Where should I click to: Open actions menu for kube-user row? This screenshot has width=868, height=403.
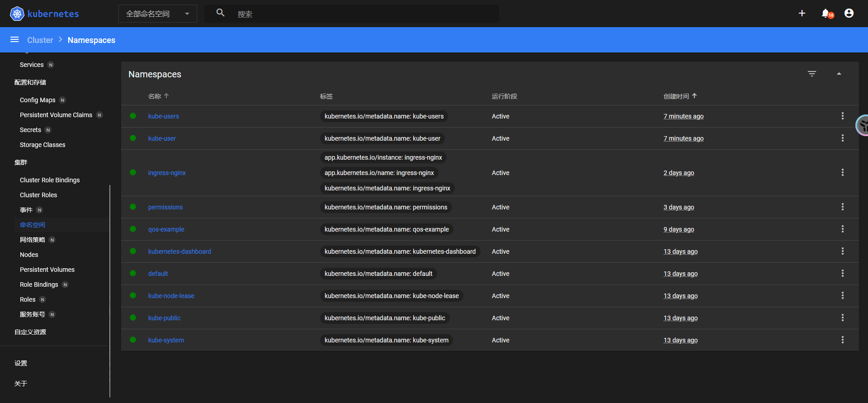click(x=843, y=138)
